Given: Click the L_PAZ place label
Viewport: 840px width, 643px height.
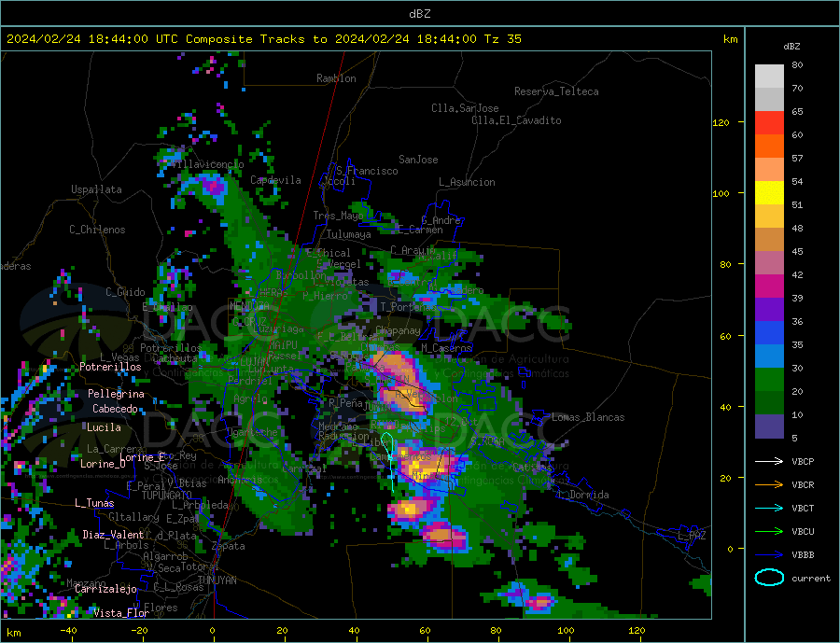Looking at the screenshot, I should [x=692, y=536].
